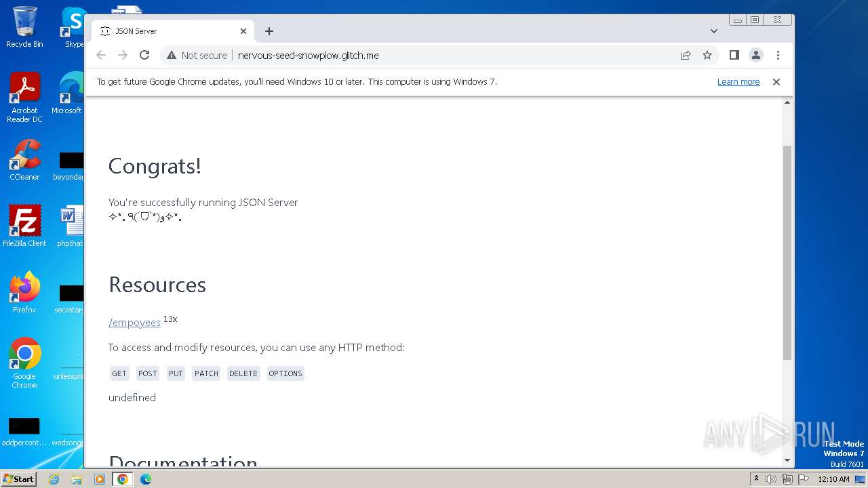Viewport: 868px width, 488px height.
Task: Click the Resources heading
Action: pyautogui.click(x=157, y=285)
